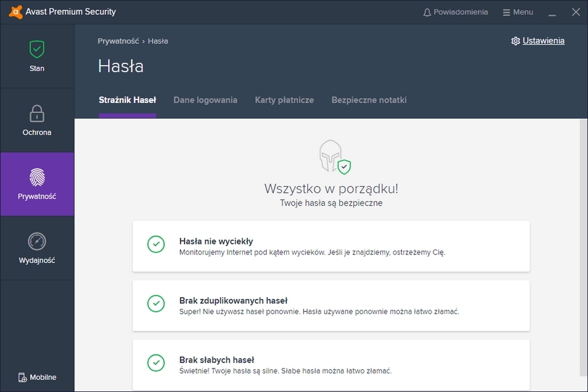This screenshot has height=392, width=588.
Task: Click the Prywatność breadcrumb link
Action: tap(118, 41)
